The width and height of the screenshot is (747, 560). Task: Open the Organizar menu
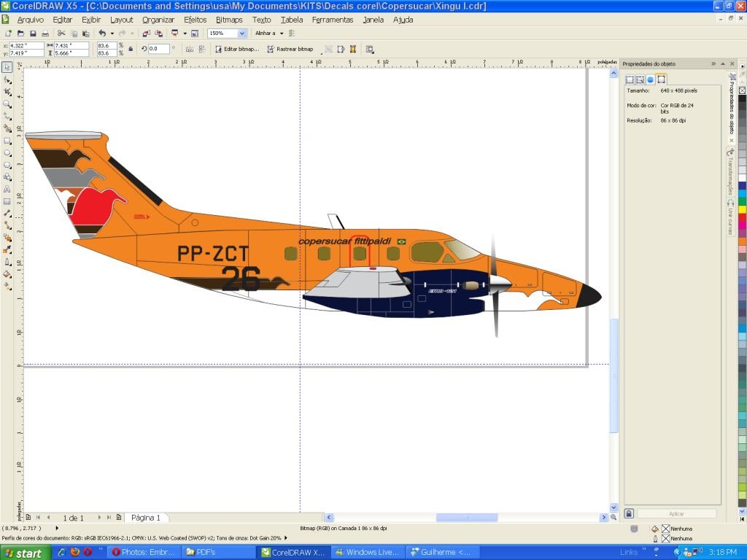coord(158,20)
